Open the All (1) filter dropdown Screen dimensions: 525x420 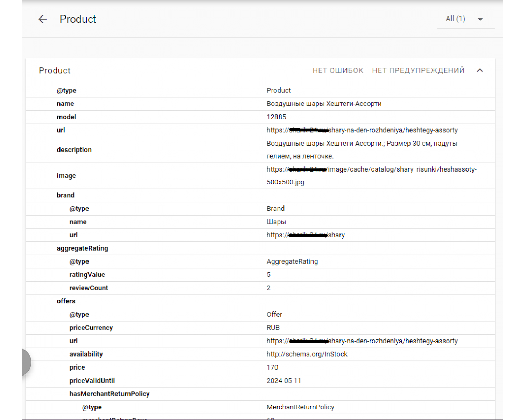point(455,19)
